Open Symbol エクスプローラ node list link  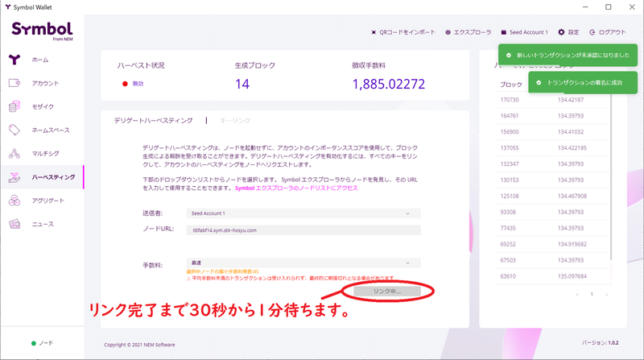pos(296,188)
